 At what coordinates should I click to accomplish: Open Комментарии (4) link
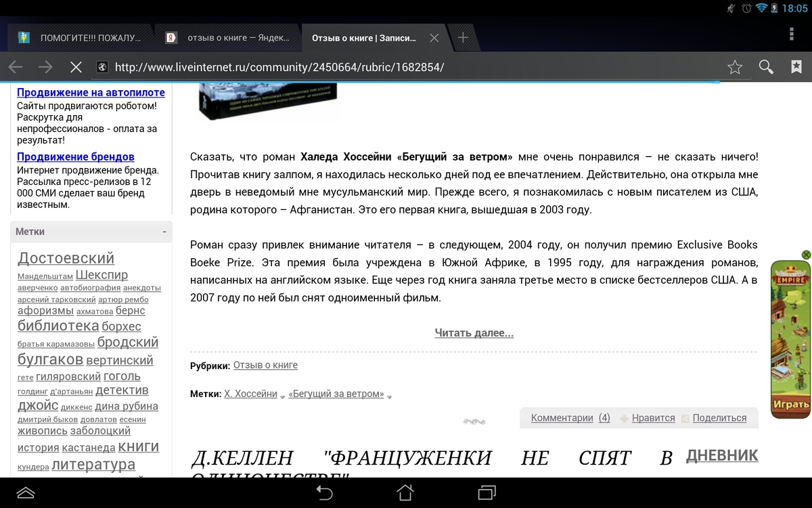(570, 418)
